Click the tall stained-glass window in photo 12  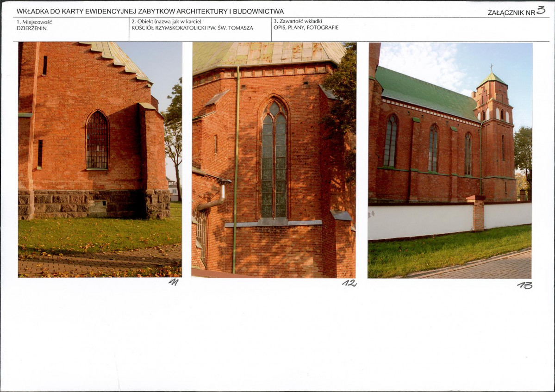[274, 159]
